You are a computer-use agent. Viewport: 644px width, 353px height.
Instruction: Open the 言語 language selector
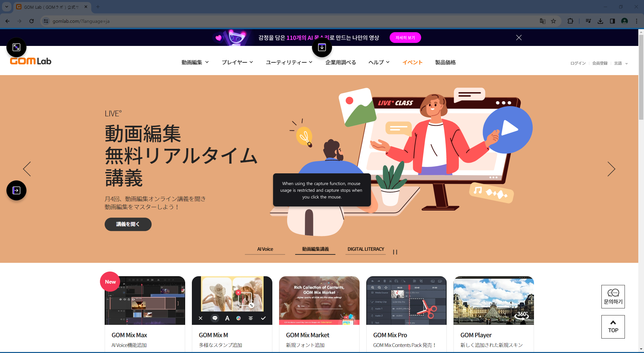pyautogui.click(x=621, y=63)
